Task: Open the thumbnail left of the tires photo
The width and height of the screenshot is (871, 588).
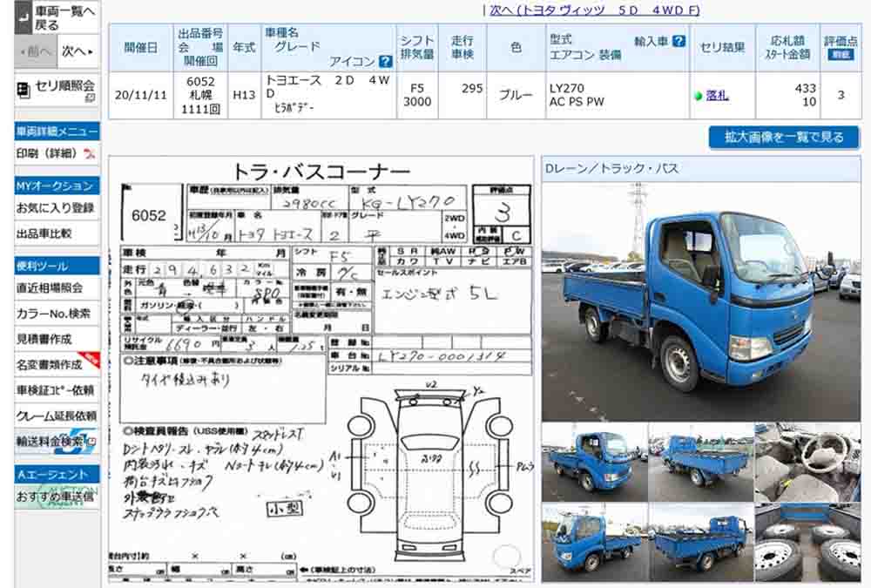Action: [701, 543]
